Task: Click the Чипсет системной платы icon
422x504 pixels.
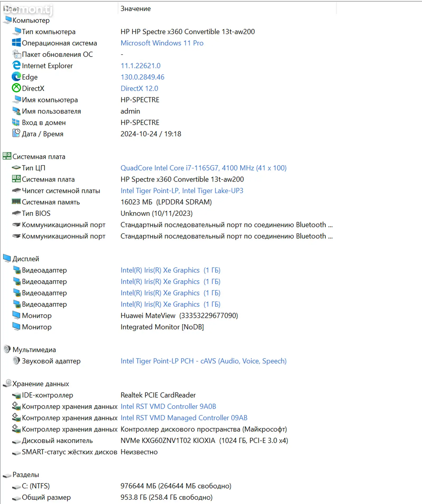Action: coord(16,190)
